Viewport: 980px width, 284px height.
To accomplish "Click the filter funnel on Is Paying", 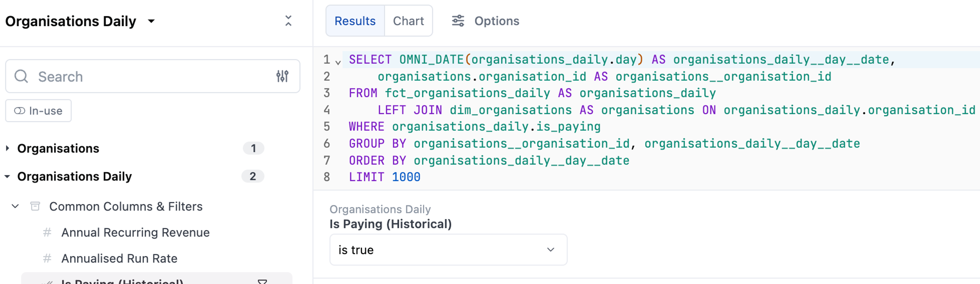I will [262, 281].
